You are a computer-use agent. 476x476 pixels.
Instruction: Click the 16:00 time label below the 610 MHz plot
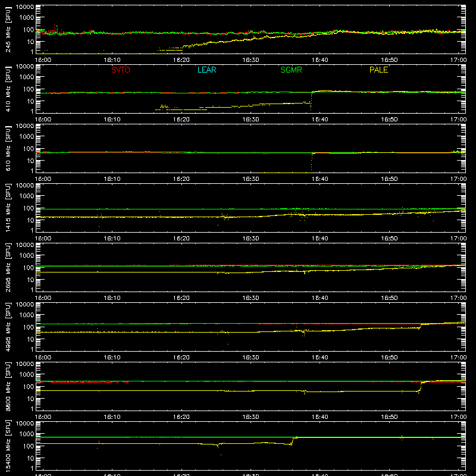43,179
